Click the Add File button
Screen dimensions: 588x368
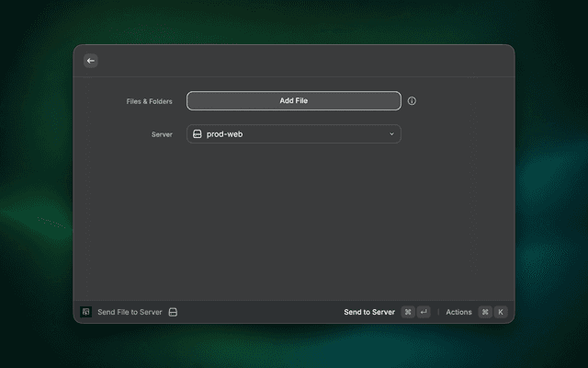pyautogui.click(x=294, y=100)
